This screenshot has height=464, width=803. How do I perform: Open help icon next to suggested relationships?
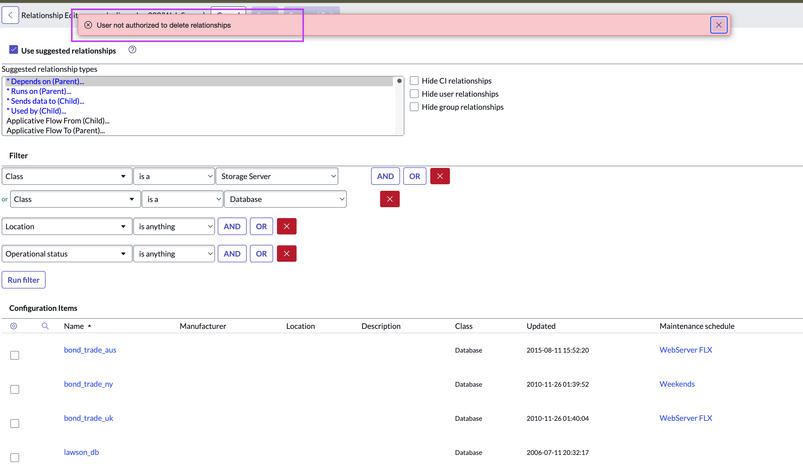[132, 50]
